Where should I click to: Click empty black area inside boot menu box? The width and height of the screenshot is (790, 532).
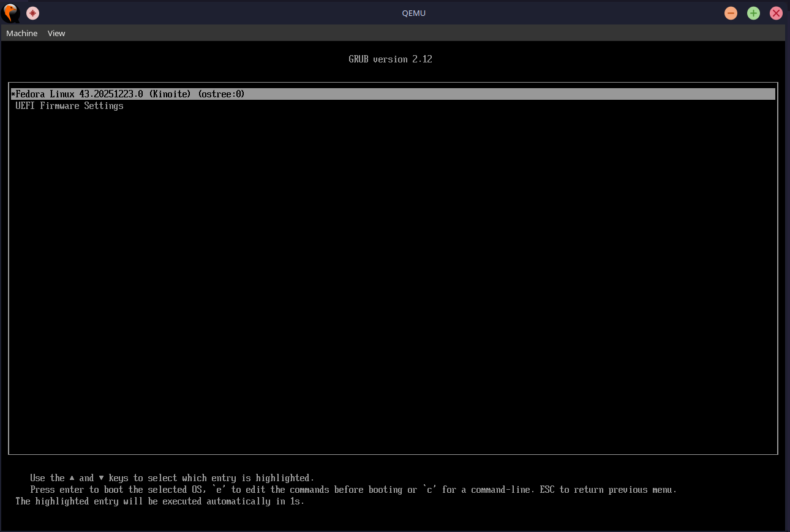(392, 275)
